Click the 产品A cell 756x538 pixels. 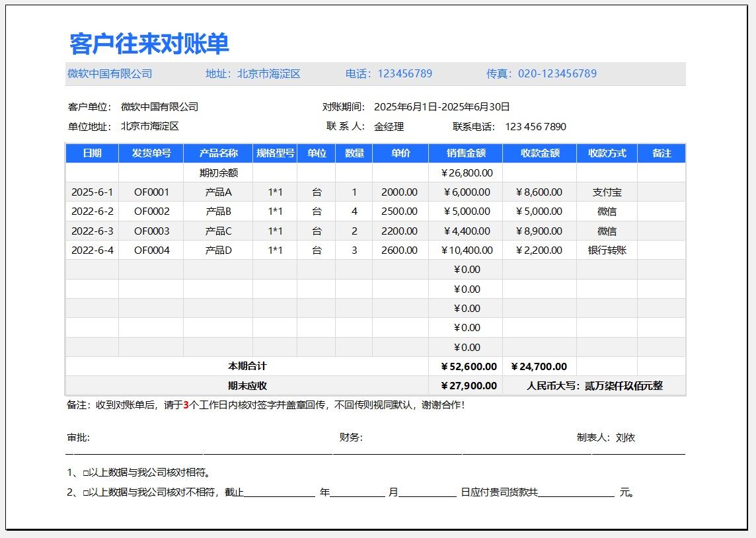(219, 192)
